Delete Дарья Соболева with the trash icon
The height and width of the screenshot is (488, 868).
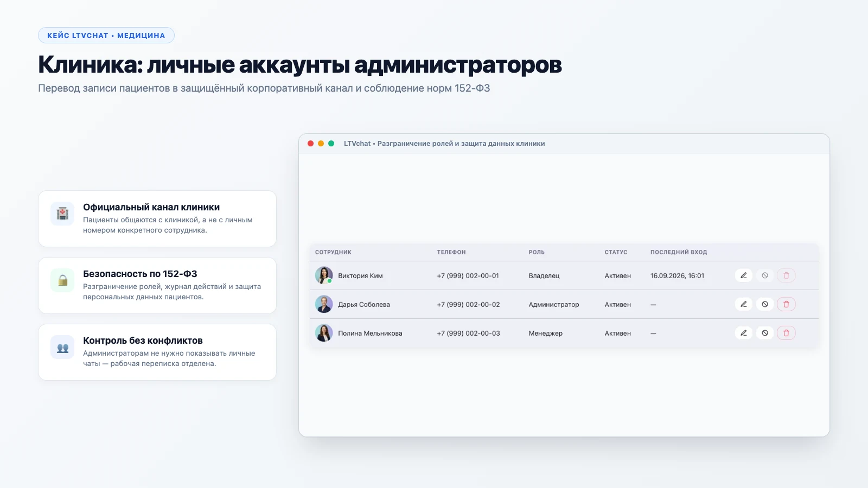click(786, 304)
